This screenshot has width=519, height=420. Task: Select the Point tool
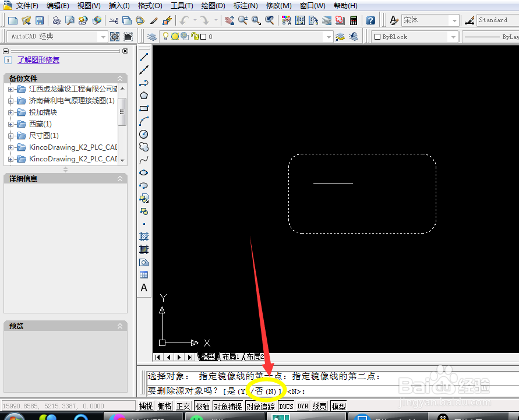click(144, 224)
